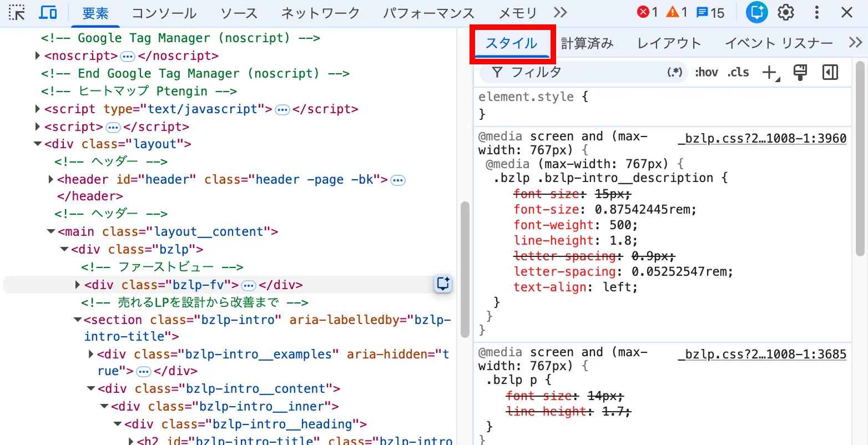Image resolution: width=868 pixels, height=445 pixels.
Task: Switch to the ネットワーク tab
Action: click(x=320, y=13)
